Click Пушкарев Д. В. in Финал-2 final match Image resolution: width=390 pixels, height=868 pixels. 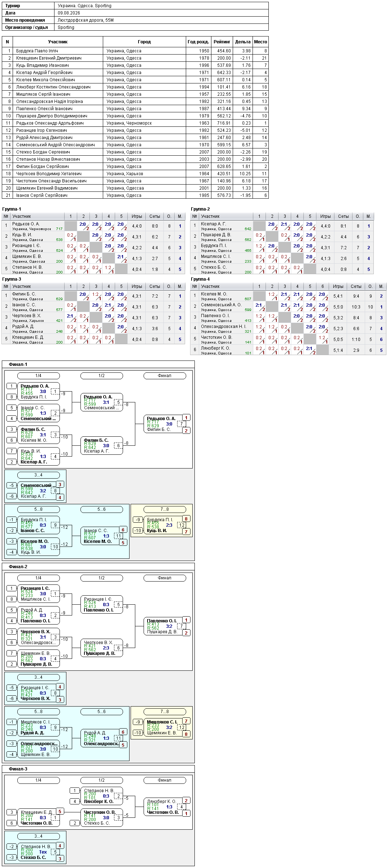162,632
